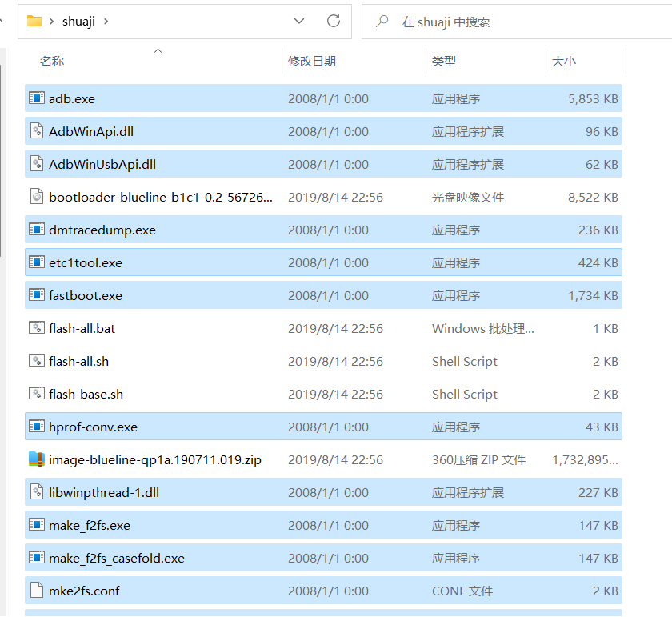Click the 227 KB size of libwinpthread-1.dll
The width and height of the screenshot is (672, 617).
(598, 493)
